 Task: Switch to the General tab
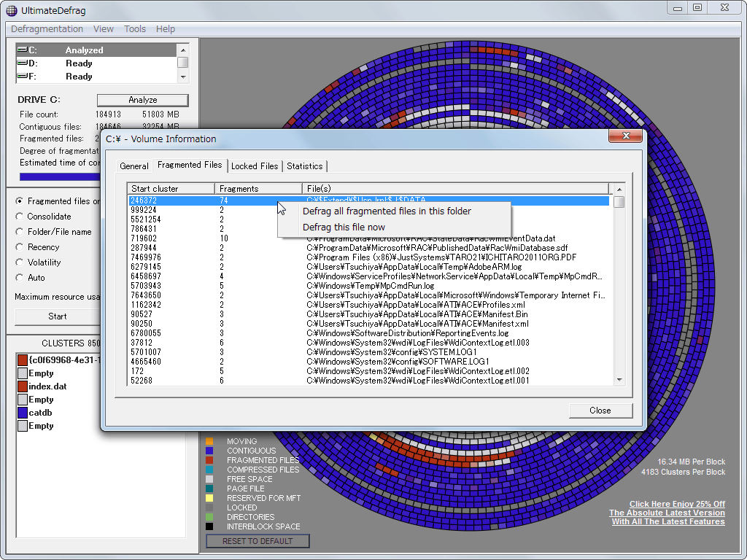134,166
